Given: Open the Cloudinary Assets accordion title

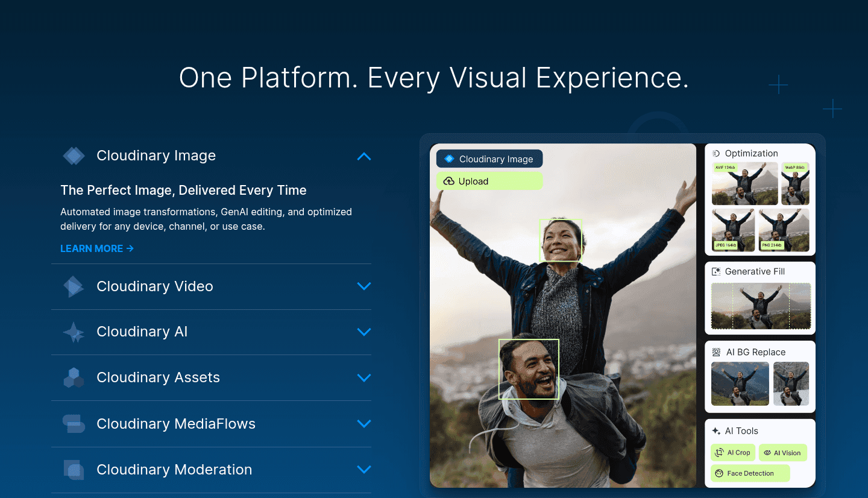Looking at the screenshot, I should [x=158, y=378].
